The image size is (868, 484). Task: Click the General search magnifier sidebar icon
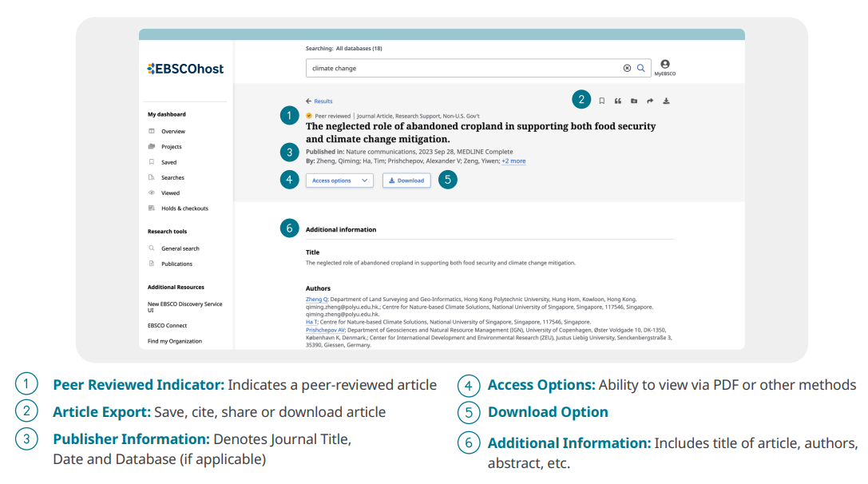[x=152, y=248]
